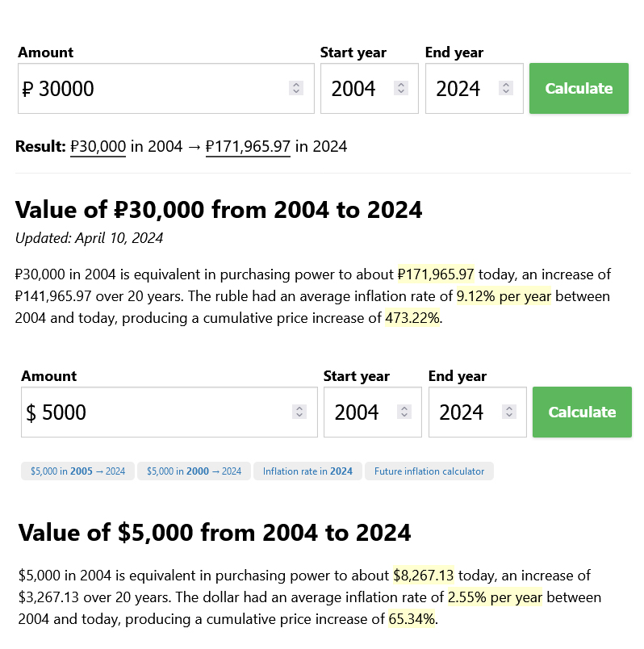Select the dollar calculator End year field
Viewport: 644px width, 649px height.
pos(478,412)
